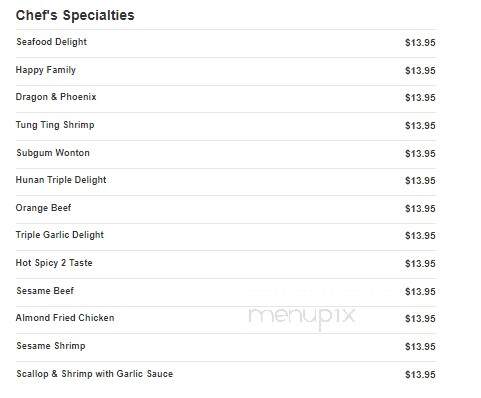
Task: Open the Sesame Shrimp entry
Action: [x=51, y=346]
